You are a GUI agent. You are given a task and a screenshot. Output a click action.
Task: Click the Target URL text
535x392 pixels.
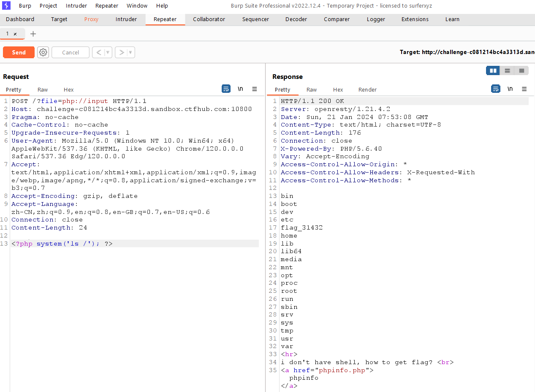click(x=467, y=52)
